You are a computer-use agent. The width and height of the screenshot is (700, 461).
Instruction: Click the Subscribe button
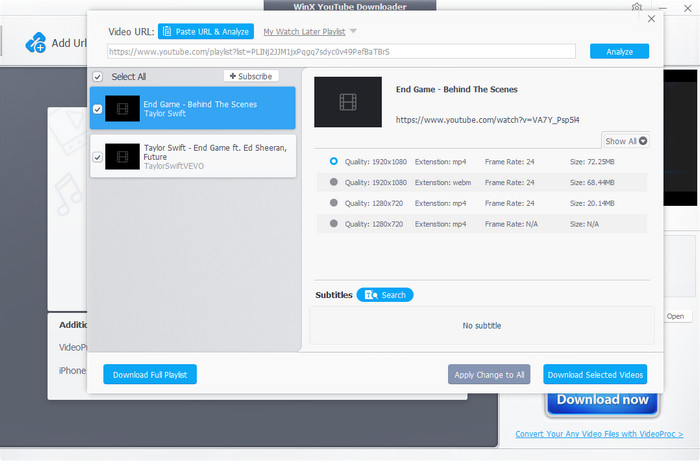click(x=251, y=76)
